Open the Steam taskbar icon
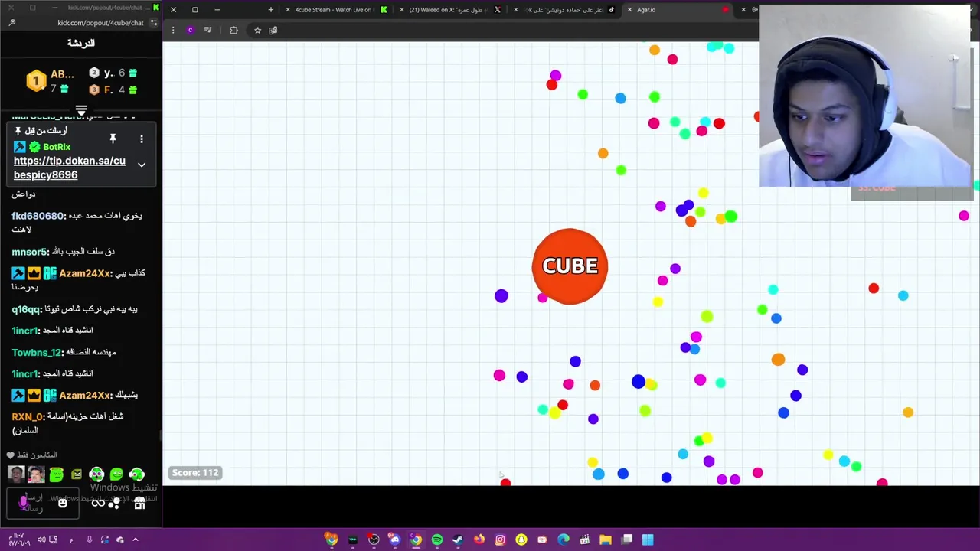Image resolution: width=980 pixels, height=551 pixels. [458, 540]
